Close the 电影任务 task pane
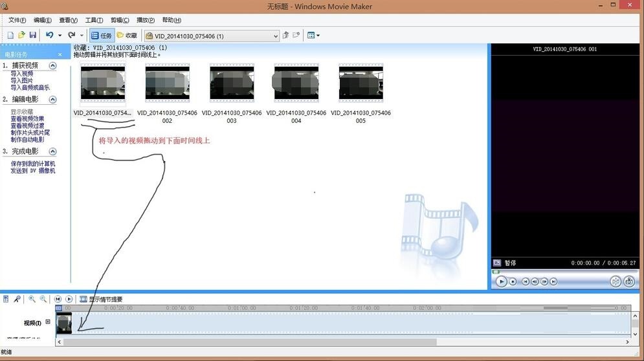The height and width of the screenshot is (361, 644). (60, 54)
